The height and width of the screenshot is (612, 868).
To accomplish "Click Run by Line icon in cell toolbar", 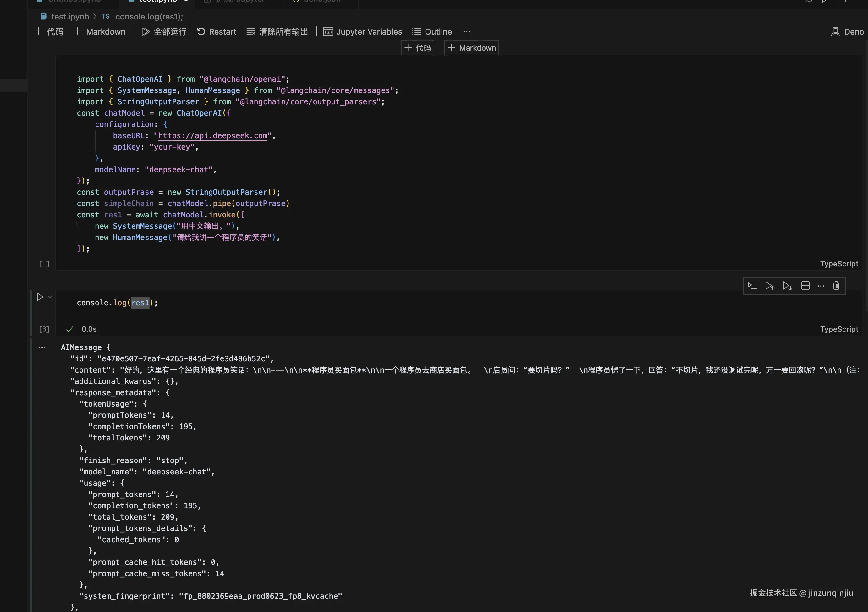I will tap(752, 286).
